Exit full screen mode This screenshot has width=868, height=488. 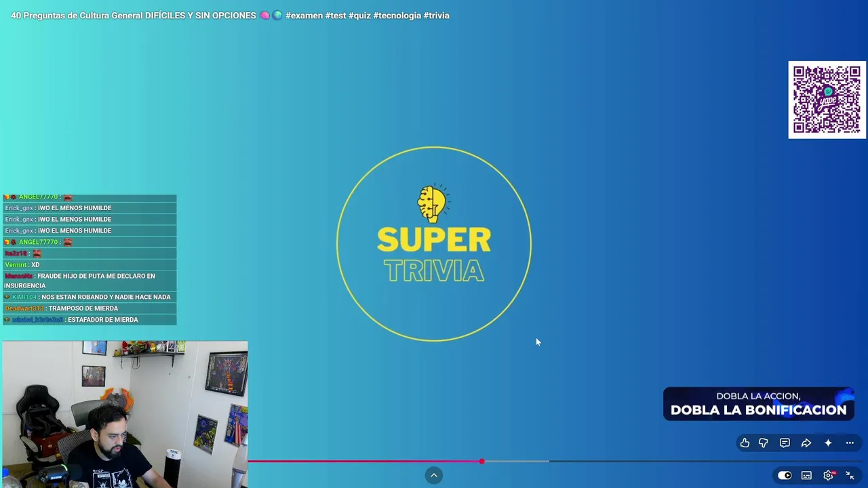point(850,475)
